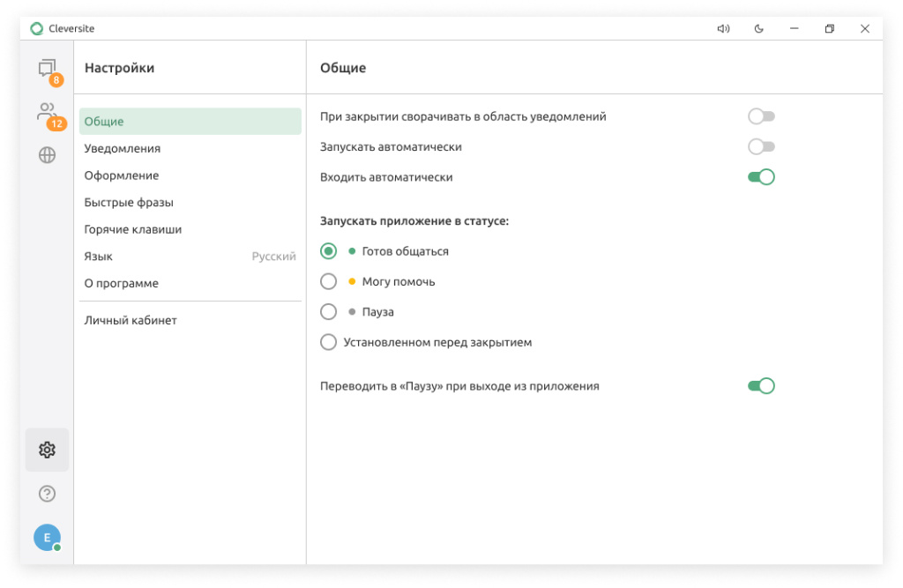Switch to dark mode with moon icon
This screenshot has width=903, height=588.
point(758,29)
